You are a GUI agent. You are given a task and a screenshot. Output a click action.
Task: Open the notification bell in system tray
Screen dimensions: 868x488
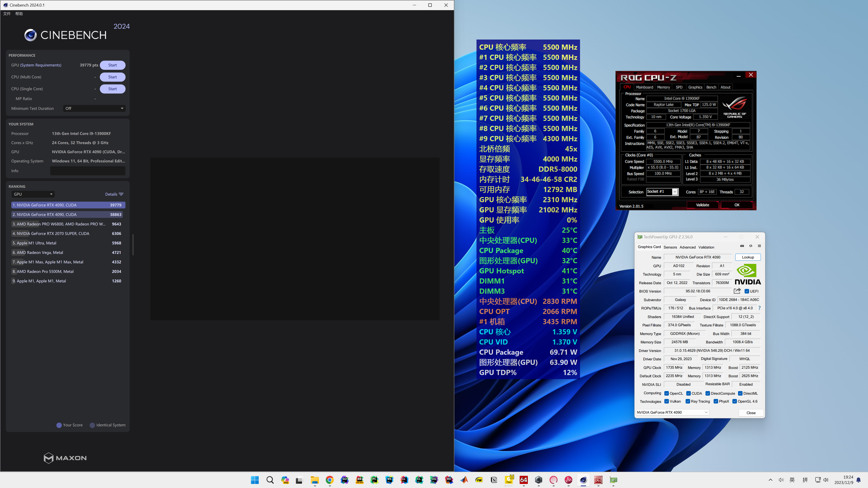(859, 480)
